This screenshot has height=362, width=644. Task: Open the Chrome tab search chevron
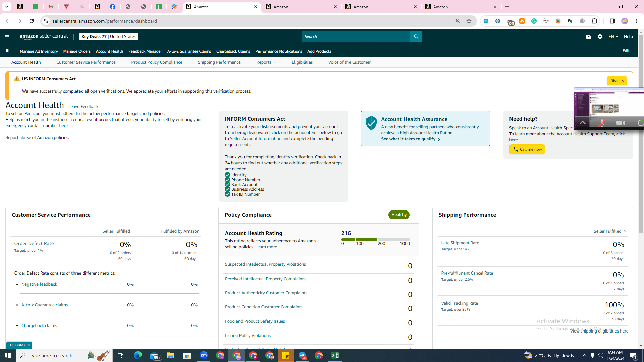6,7
